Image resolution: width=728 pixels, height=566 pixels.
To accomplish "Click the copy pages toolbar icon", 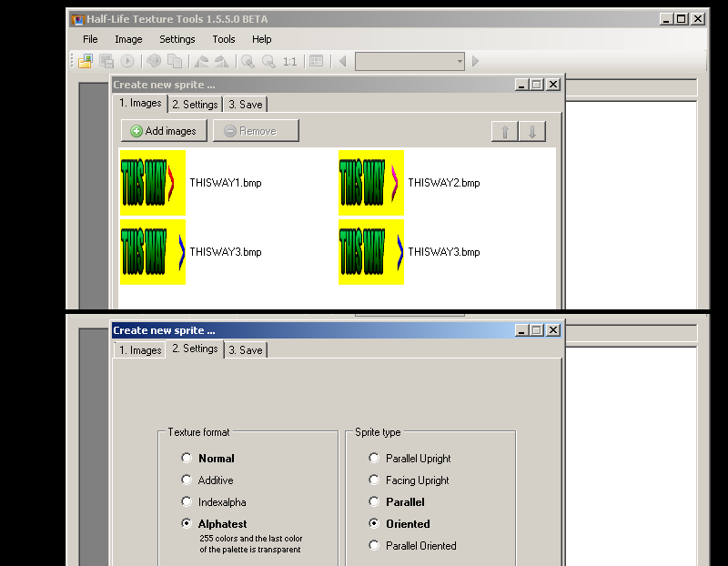I will pos(175,61).
